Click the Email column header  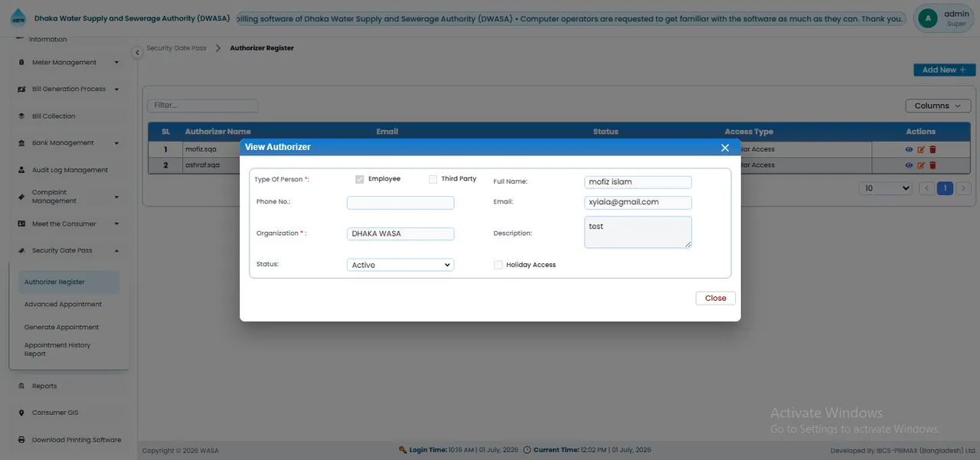click(x=387, y=132)
